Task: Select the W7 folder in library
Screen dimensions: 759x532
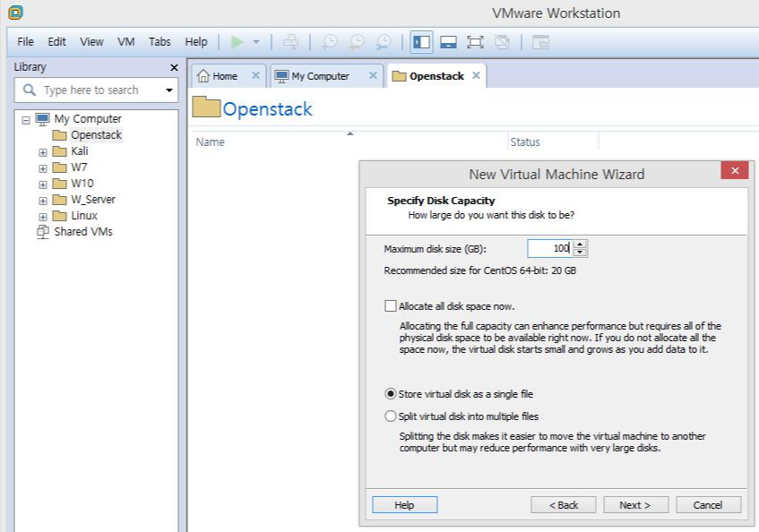Action: click(x=79, y=167)
